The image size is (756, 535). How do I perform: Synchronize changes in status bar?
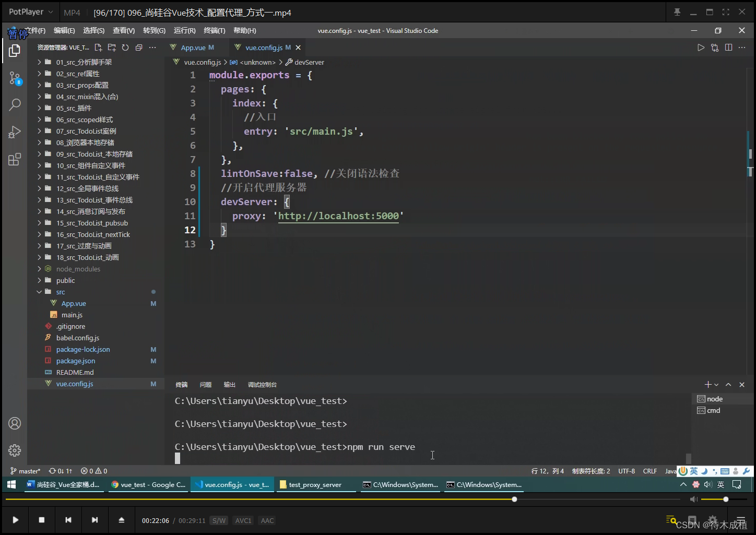(x=61, y=471)
